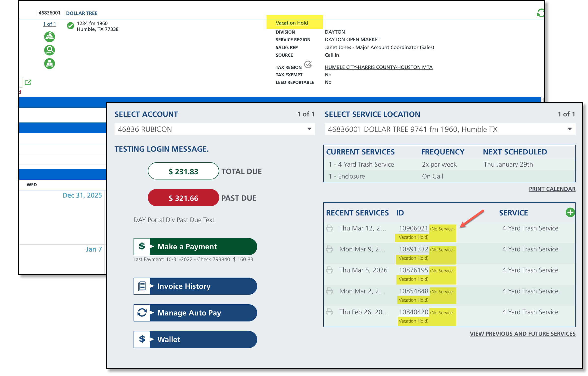Open Invoice History

tap(195, 286)
